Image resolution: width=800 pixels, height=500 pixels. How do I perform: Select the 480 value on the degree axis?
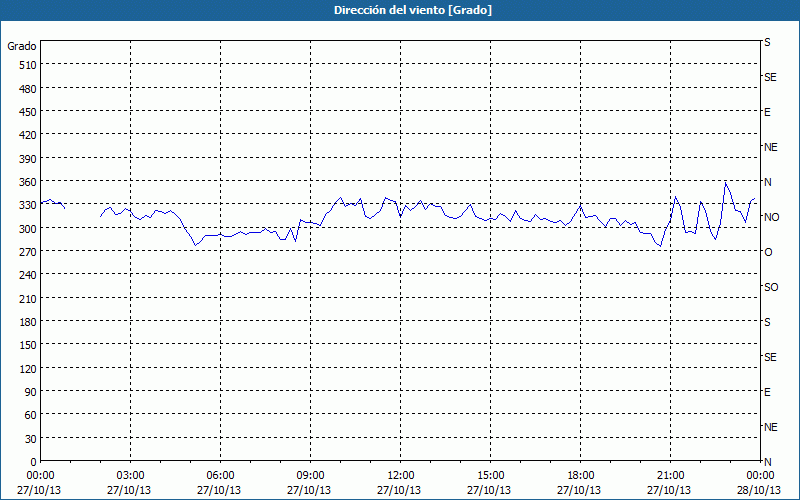coord(28,89)
